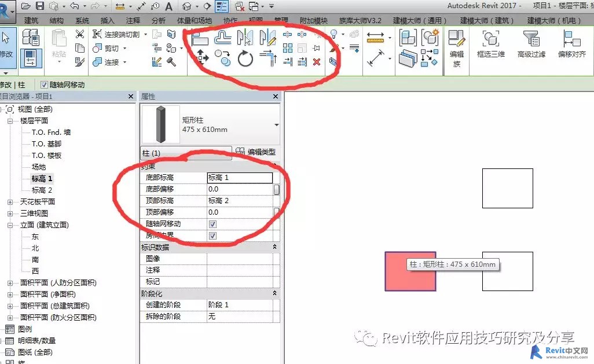Image resolution: width=594 pixels, height=364 pixels.
Task: Switch to the 结构 ribbon tab
Action: (x=56, y=20)
